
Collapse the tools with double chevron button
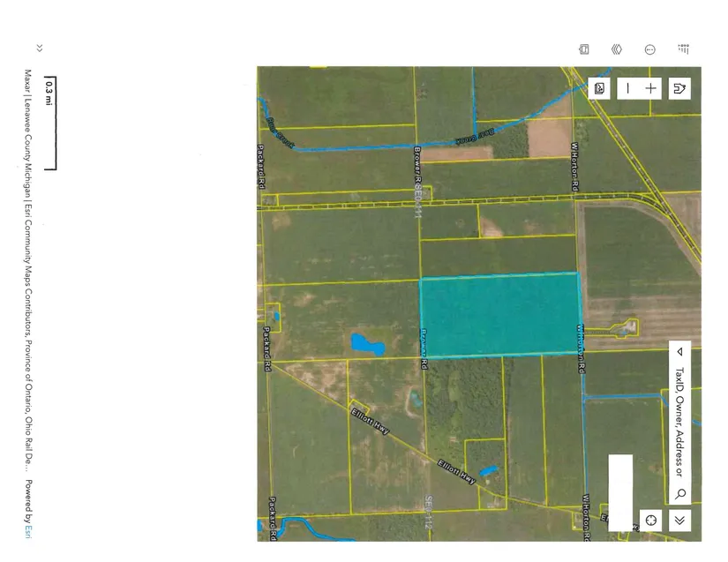pos(679,520)
